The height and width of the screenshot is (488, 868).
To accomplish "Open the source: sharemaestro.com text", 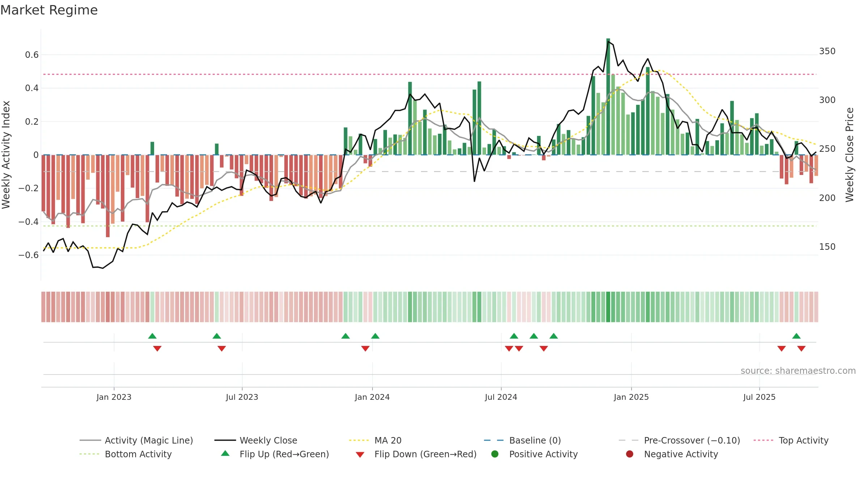I will 798,371.
